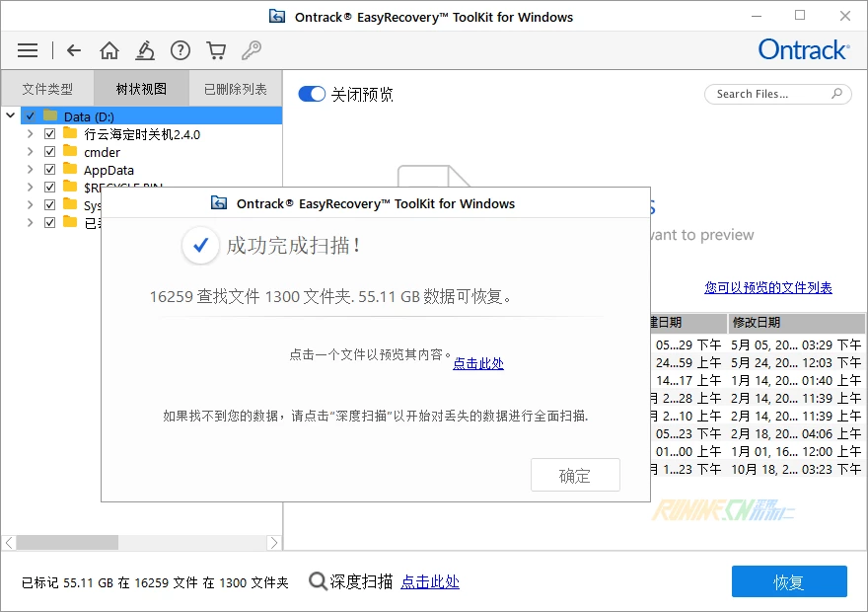Viewport: 868px width, 612px height.
Task: Collapse the Data (D:) tree node
Action: [11, 116]
